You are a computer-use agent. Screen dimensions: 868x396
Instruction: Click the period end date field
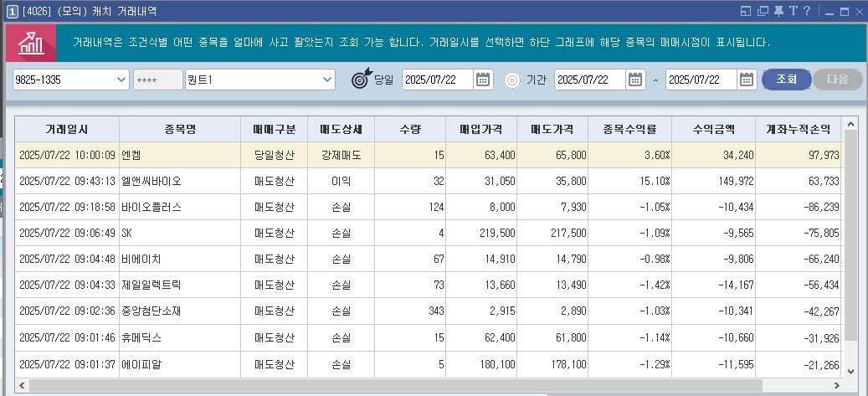coord(701,80)
